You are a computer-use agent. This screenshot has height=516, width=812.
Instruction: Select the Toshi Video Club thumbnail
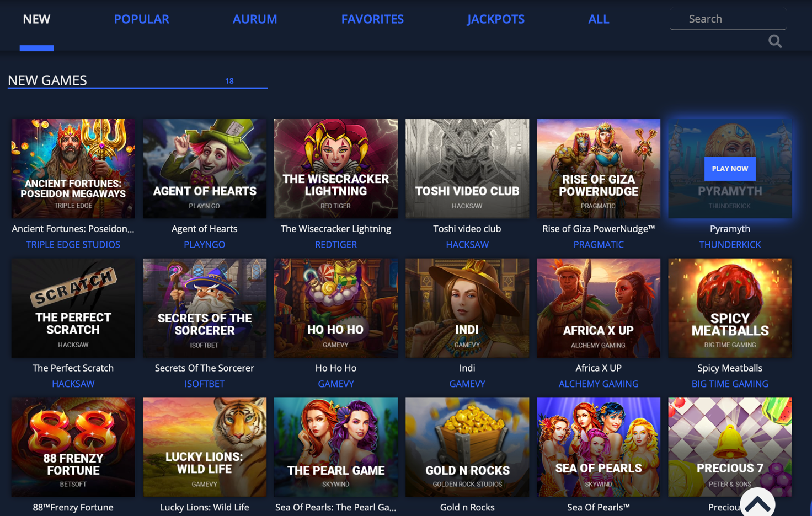tap(467, 169)
